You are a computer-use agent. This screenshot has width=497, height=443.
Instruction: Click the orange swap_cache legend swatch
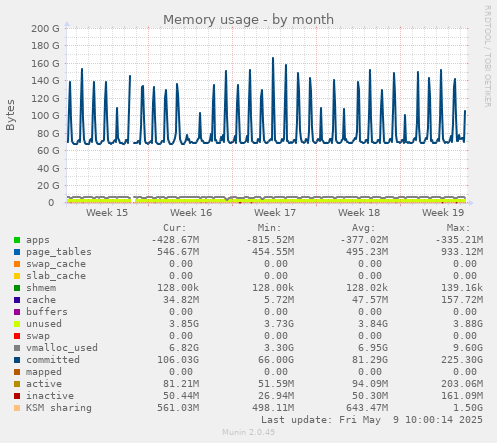point(17,264)
